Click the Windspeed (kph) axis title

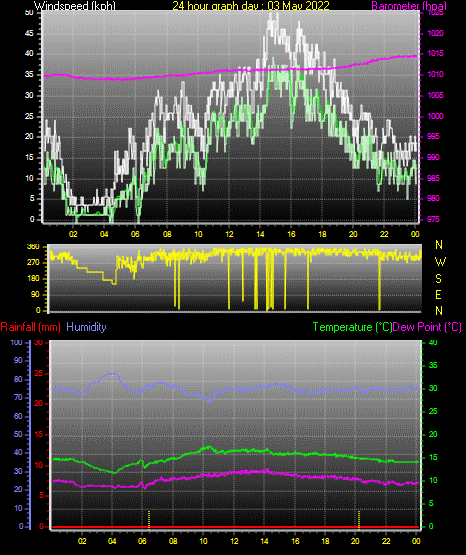tap(75, 6)
